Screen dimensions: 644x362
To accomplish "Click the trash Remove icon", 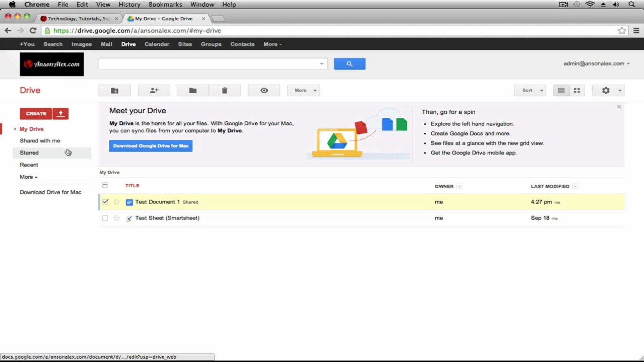I will (x=224, y=90).
